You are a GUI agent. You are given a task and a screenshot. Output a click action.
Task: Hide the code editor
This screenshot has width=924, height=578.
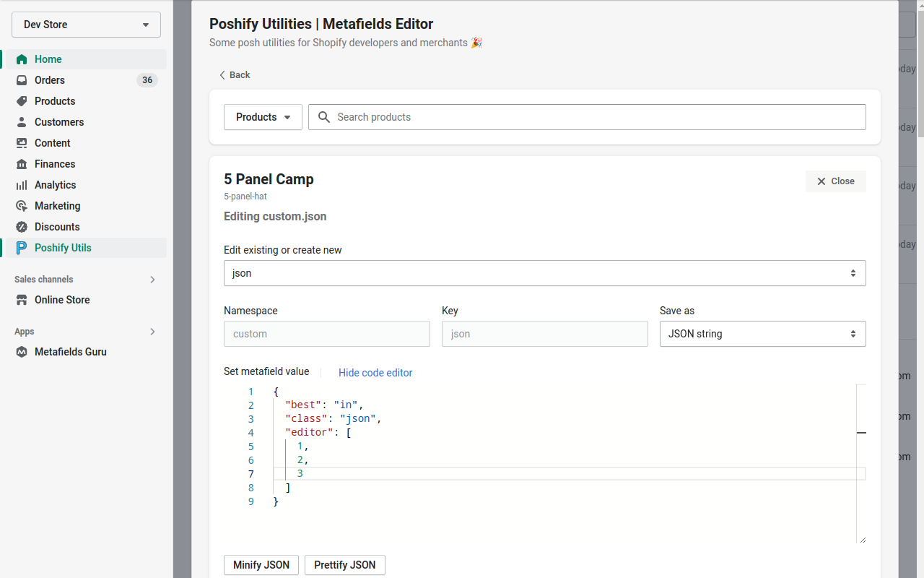(375, 372)
